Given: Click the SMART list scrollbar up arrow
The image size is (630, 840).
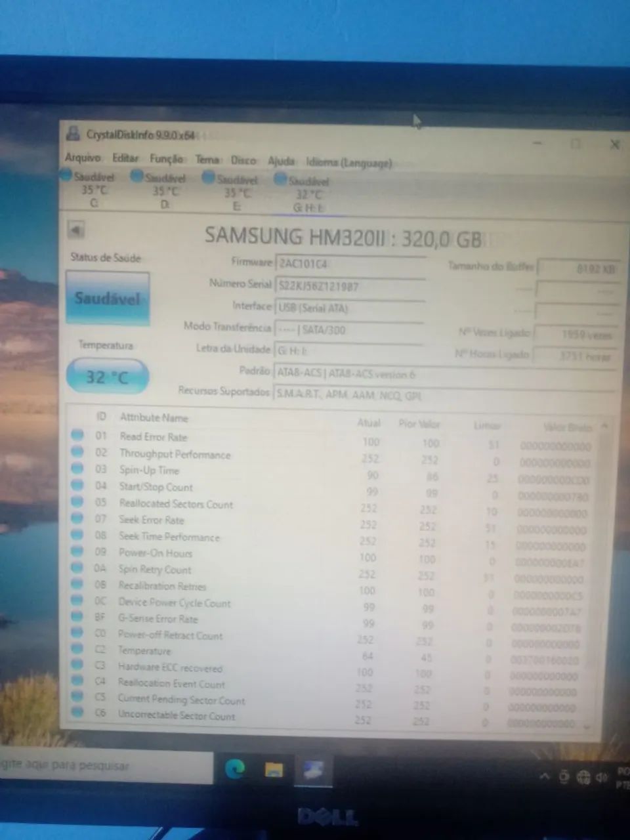Looking at the screenshot, I should point(604,426).
